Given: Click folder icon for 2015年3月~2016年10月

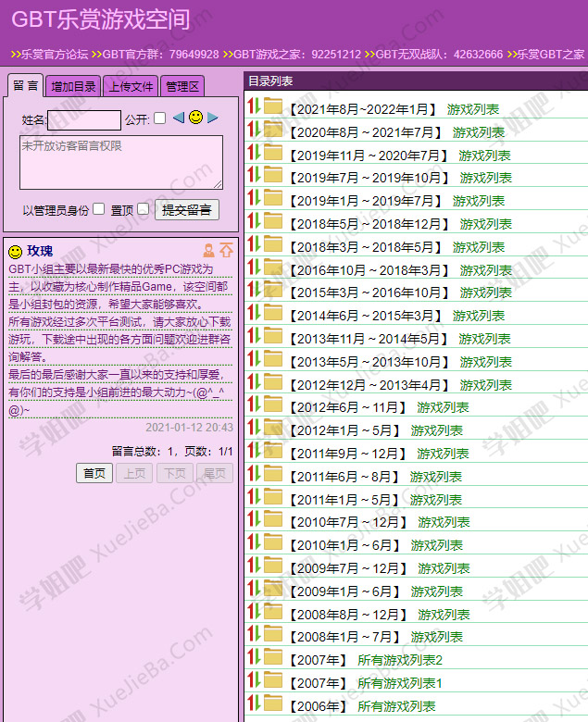Looking at the screenshot, I should click(273, 290).
